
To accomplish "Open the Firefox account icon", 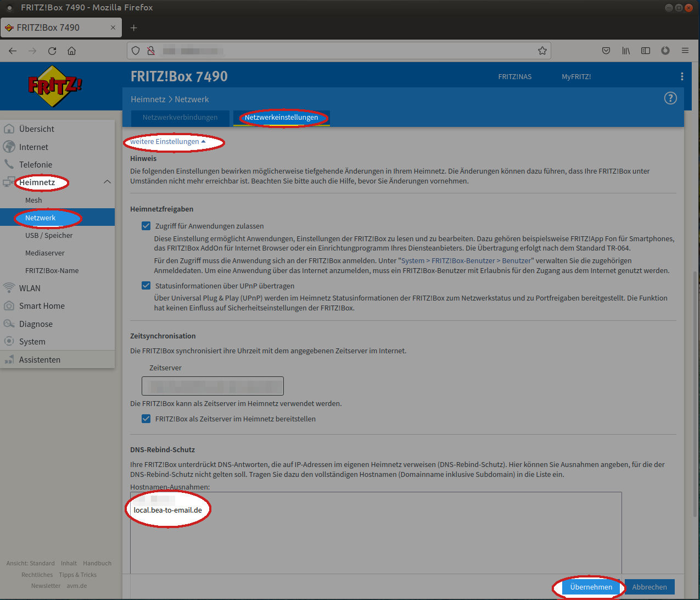I will tap(665, 51).
